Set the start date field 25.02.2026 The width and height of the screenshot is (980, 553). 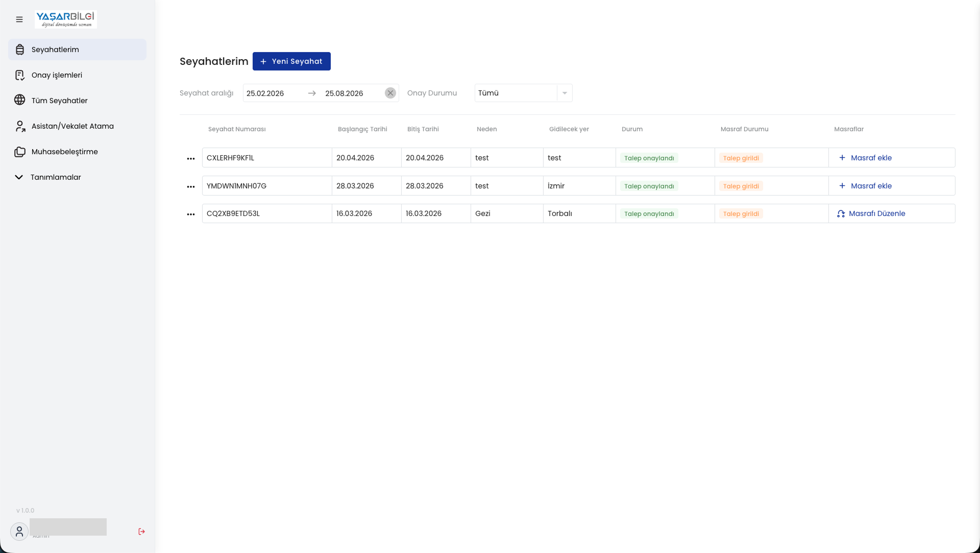tap(265, 93)
